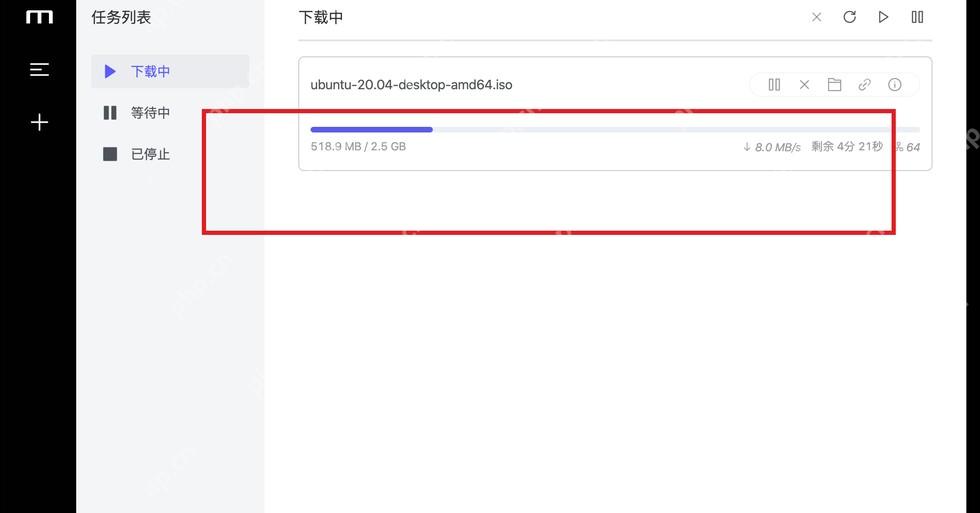Select the 下载中 downloading tab
This screenshot has width=980, height=513.
(170, 71)
